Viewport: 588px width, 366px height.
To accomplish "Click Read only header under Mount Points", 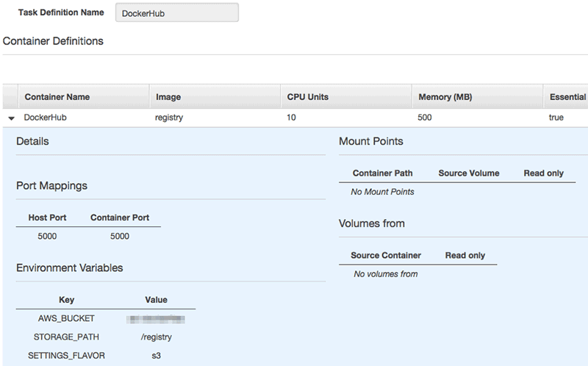I will point(543,173).
